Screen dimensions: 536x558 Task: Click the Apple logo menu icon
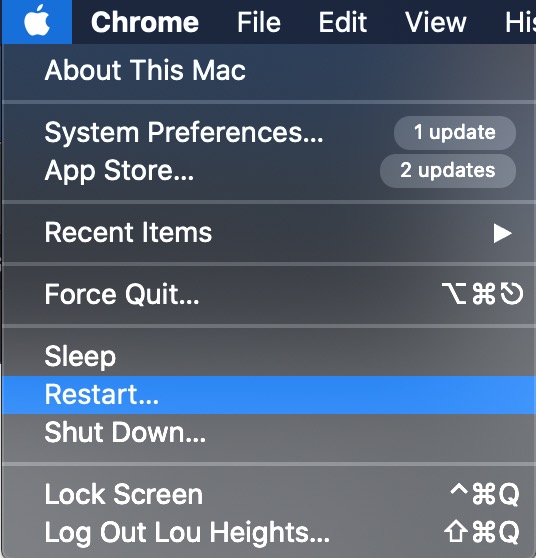37,21
